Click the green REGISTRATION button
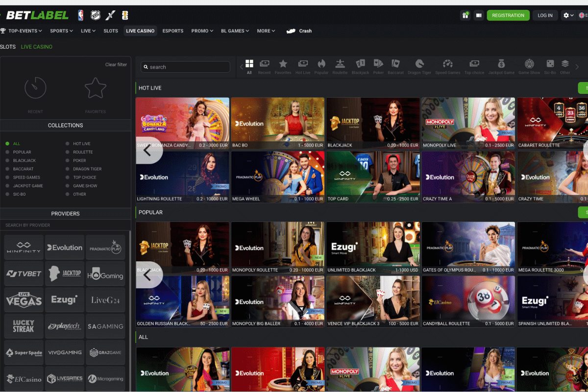Image resolution: width=588 pixels, height=392 pixels. tap(508, 15)
